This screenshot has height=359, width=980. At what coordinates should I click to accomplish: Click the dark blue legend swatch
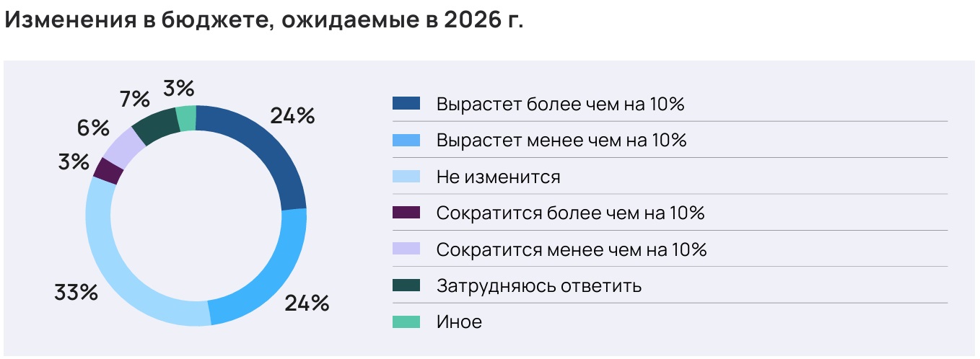point(406,104)
